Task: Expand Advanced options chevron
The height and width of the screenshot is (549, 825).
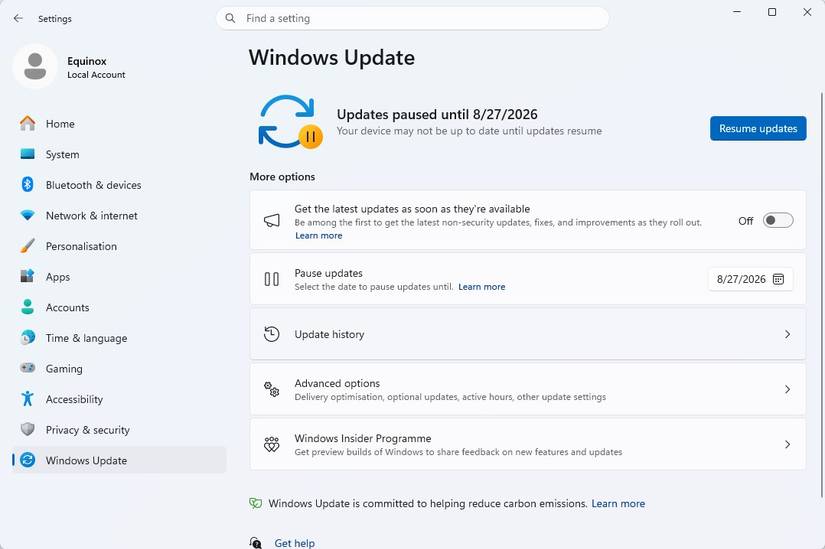Action: tap(787, 390)
